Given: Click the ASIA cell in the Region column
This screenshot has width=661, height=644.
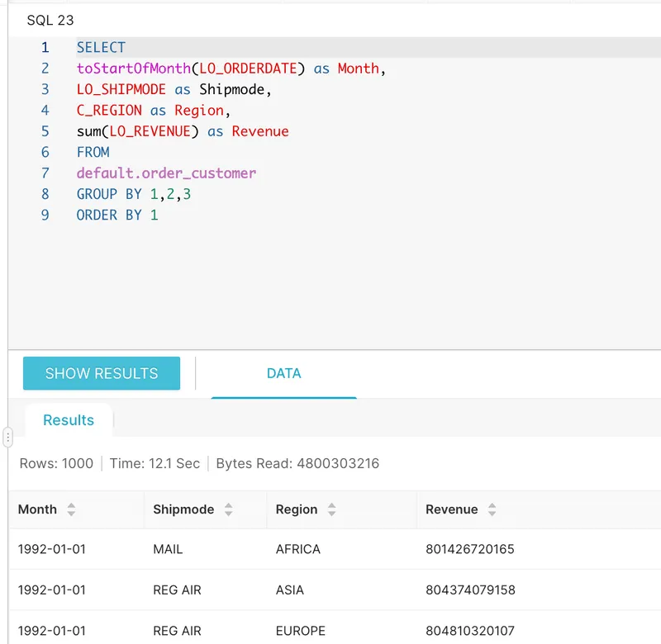Looking at the screenshot, I should [289, 590].
